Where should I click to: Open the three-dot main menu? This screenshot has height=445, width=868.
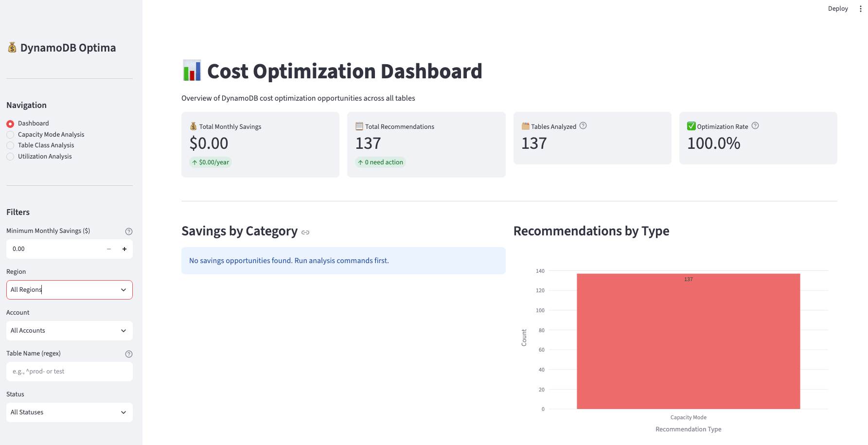[x=860, y=9]
